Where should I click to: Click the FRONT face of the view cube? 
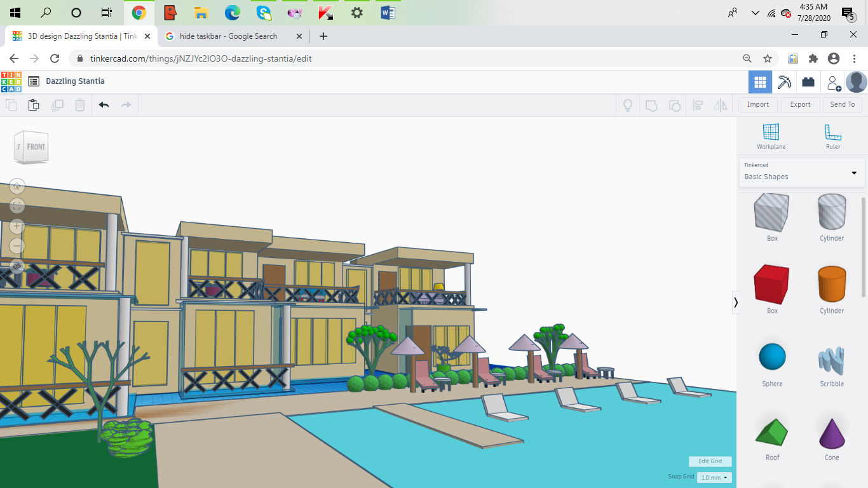[36, 147]
